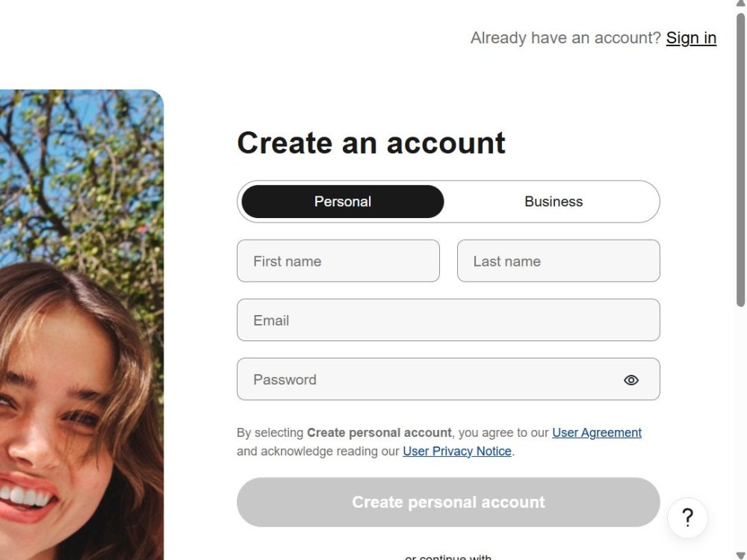Select the Personal account tab

point(343,202)
